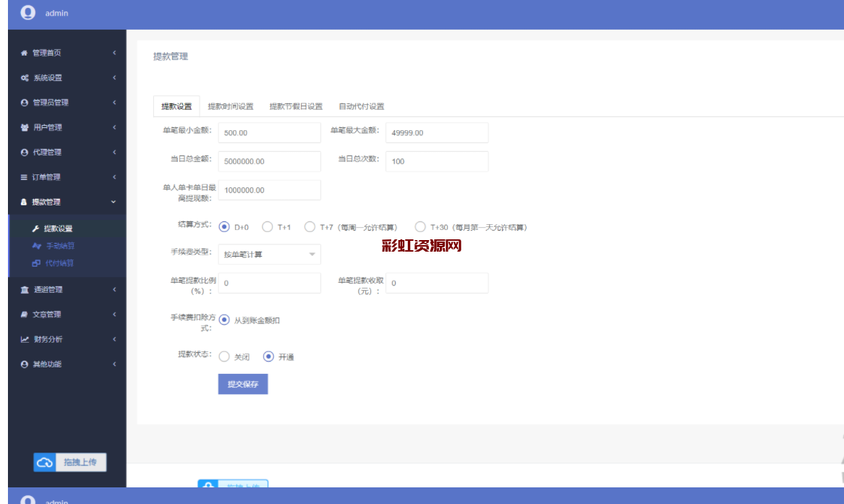
Task: Expand the 代理管理 menu chevron
Action: [x=114, y=153]
